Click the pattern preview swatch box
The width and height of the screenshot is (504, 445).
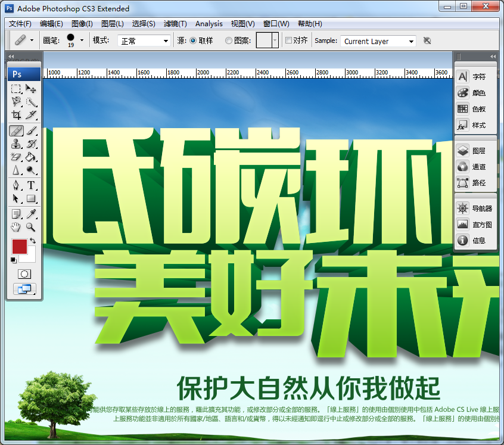(264, 40)
